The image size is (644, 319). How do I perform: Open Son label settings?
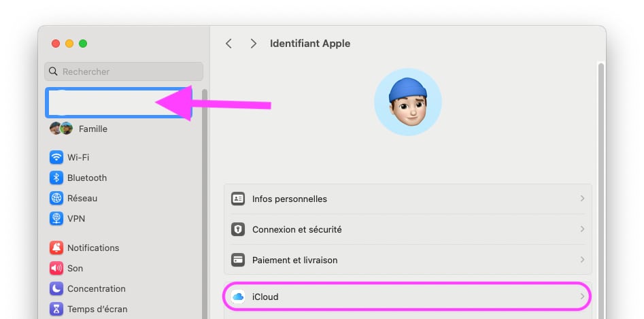[75, 268]
